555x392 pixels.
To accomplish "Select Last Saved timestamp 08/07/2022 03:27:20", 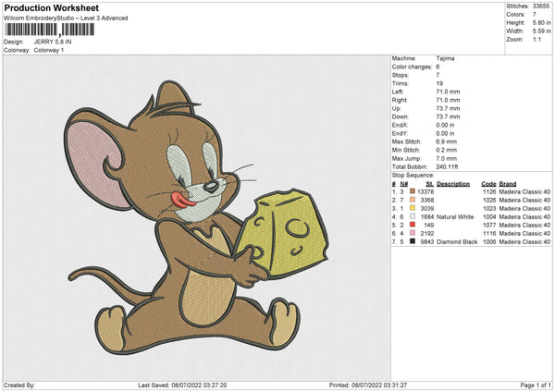I will (x=199, y=385).
